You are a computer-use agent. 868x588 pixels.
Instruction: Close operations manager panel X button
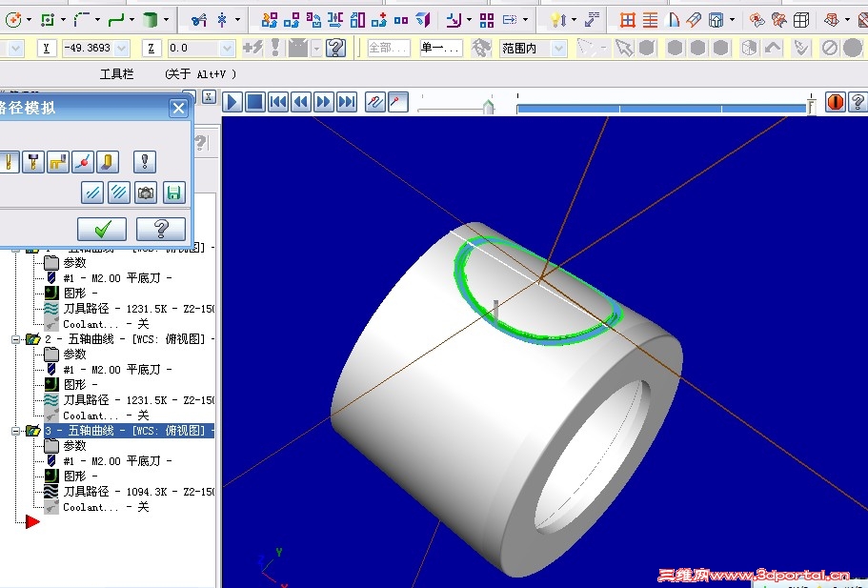tap(208, 97)
